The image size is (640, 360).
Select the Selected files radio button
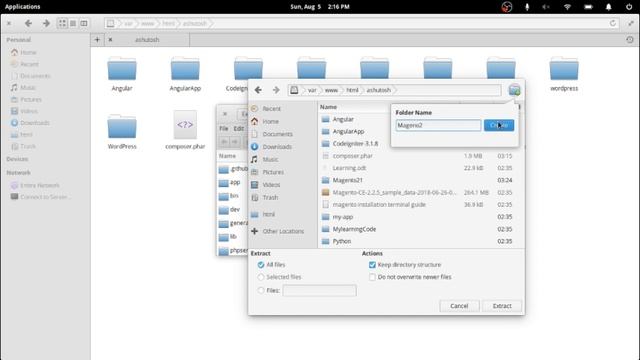261,277
